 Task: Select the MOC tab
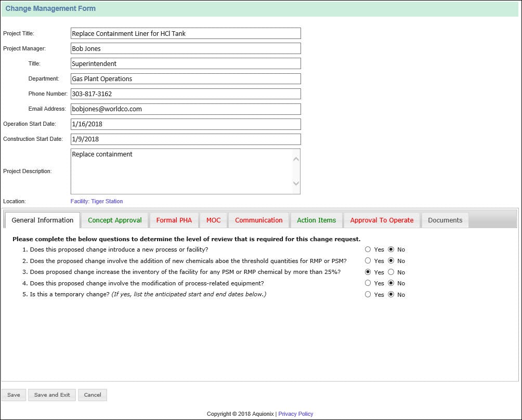213,220
